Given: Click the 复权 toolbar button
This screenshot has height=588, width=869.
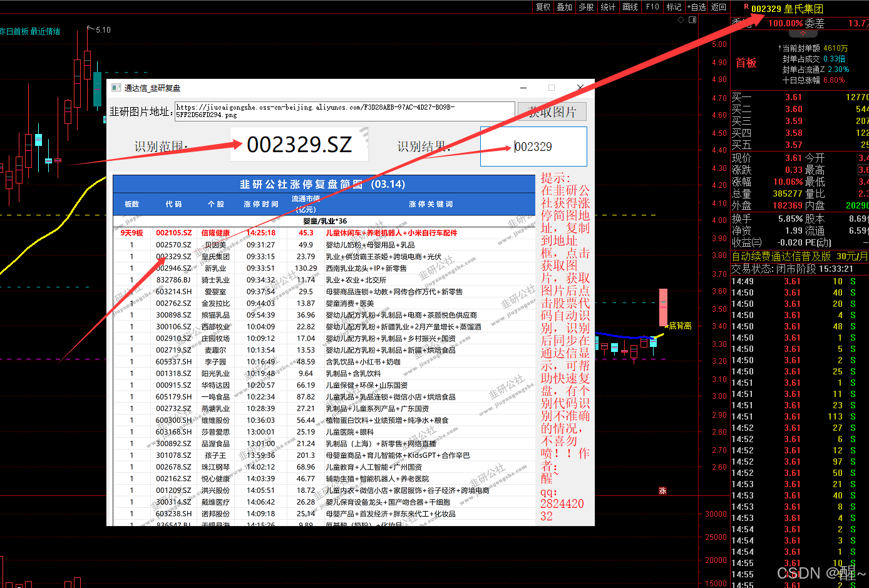Looking at the screenshot, I should pos(543,7).
